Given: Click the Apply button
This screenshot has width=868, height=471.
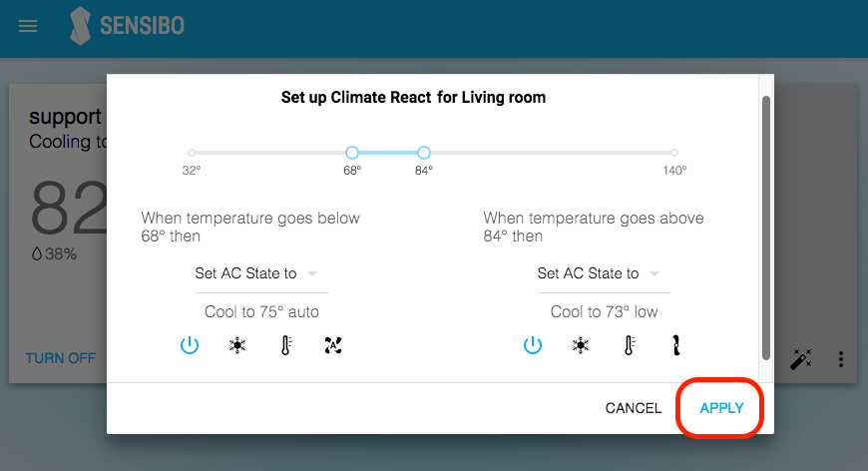Looking at the screenshot, I should pyautogui.click(x=721, y=408).
